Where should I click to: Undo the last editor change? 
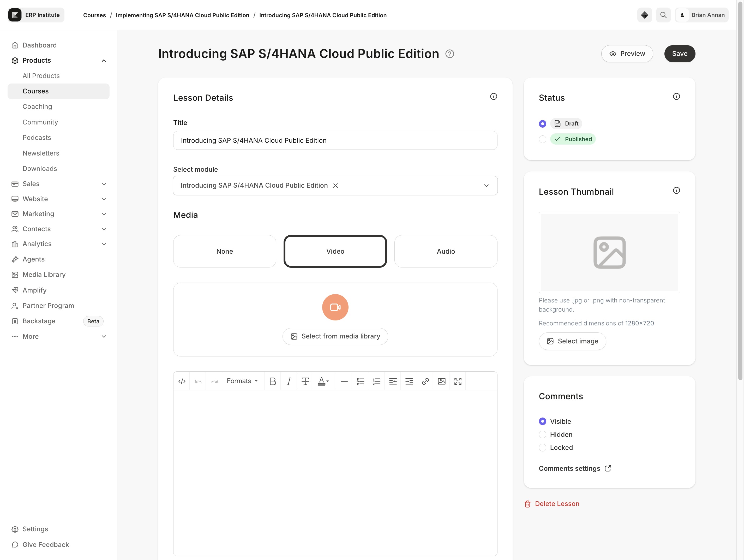(198, 381)
